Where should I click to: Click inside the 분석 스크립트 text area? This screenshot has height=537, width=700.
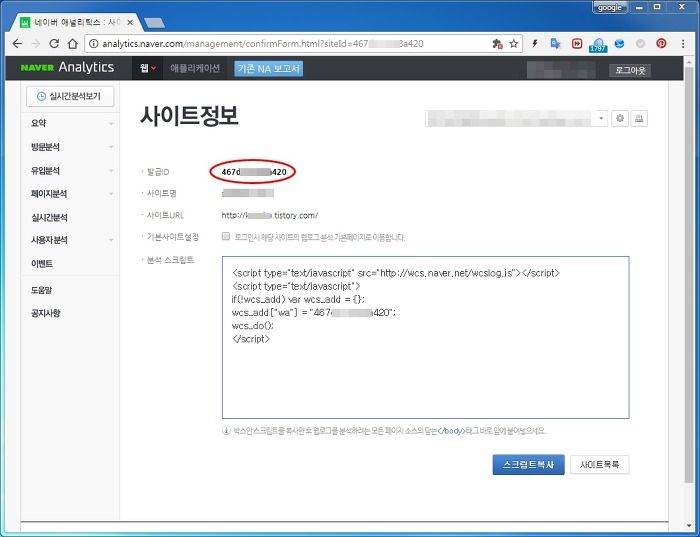pyautogui.click(x=425, y=337)
